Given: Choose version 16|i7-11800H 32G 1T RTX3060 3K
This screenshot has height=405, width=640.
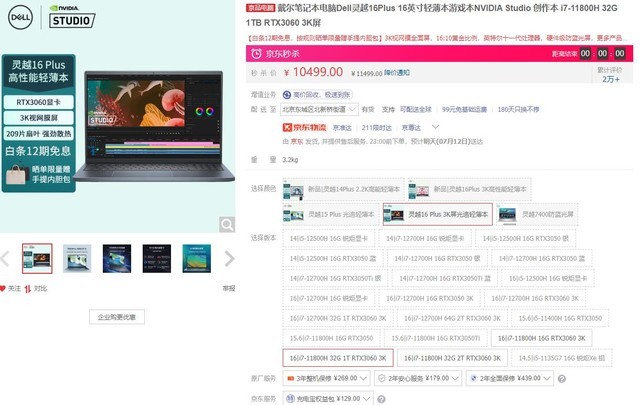Looking at the screenshot, I should tap(338, 358).
